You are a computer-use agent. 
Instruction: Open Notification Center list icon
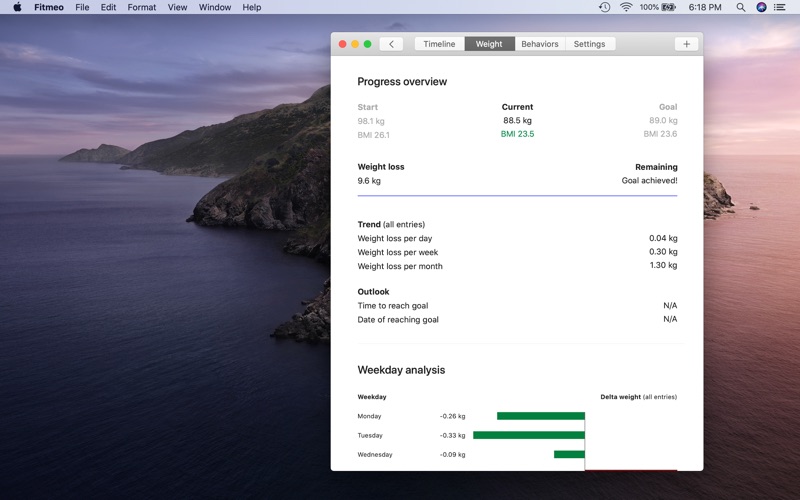click(x=780, y=7)
